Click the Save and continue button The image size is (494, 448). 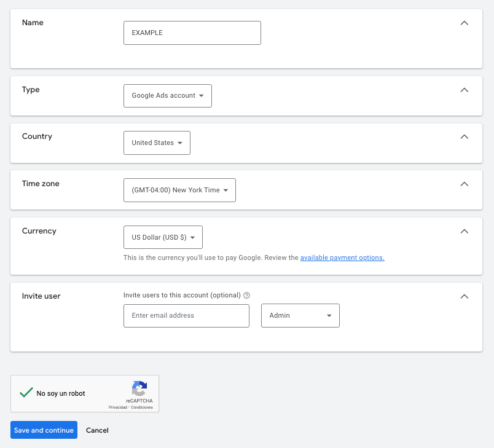click(44, 430)
